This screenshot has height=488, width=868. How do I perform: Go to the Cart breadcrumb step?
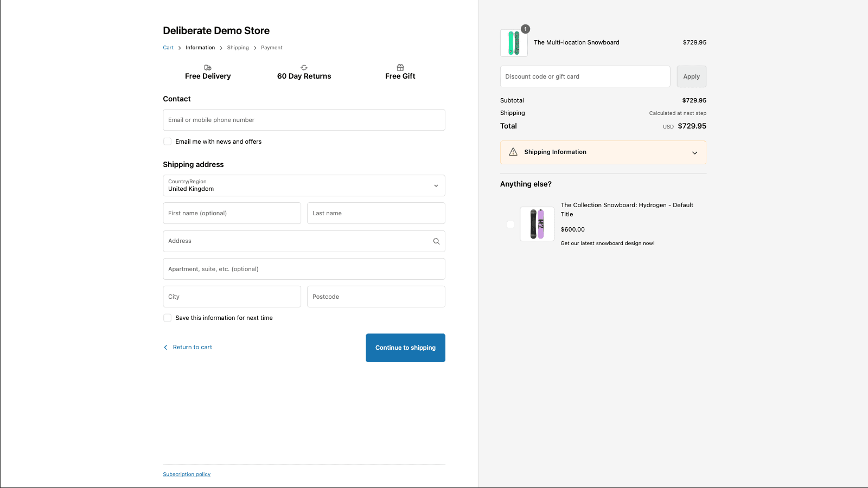tap(168, 47)
